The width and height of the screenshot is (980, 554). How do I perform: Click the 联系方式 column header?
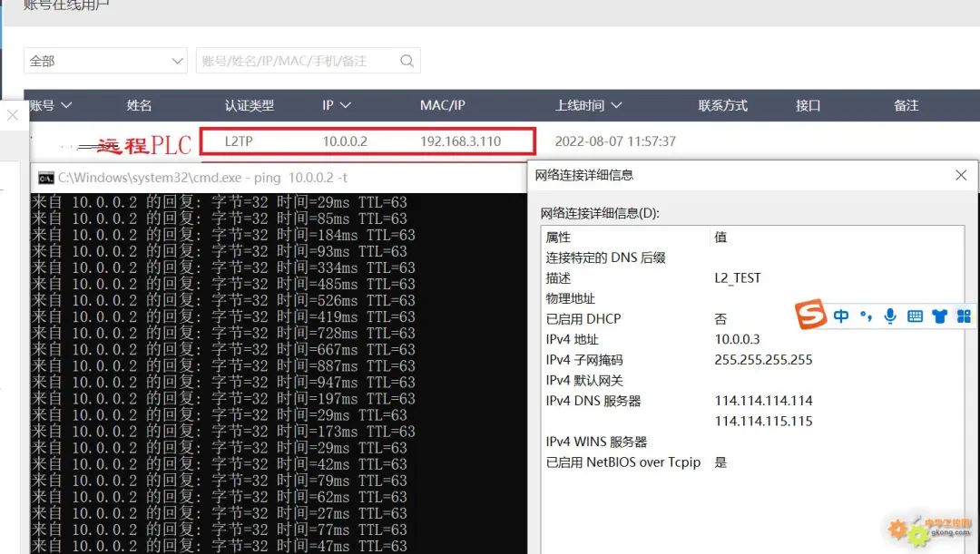click(x=722, y=105)
